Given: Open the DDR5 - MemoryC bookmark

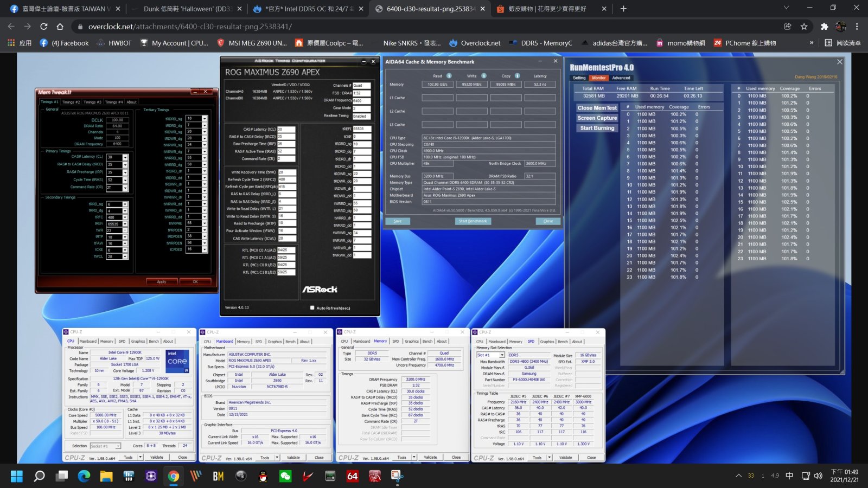Looking at the screenshot, I should (541, 43).
